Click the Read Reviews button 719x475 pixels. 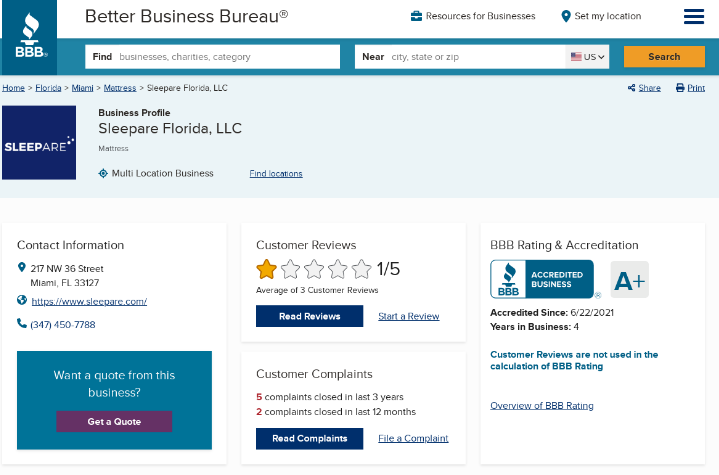pos(310,316)
